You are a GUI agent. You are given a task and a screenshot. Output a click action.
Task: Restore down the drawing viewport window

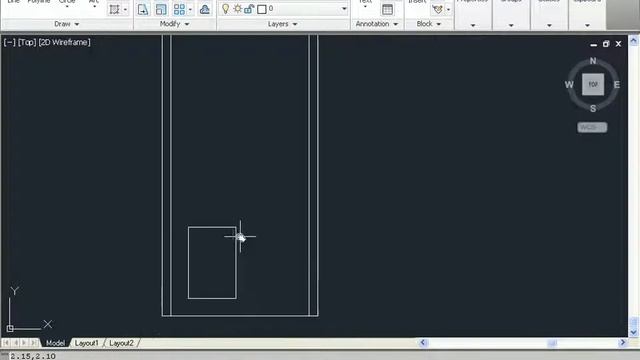[606, 44]
